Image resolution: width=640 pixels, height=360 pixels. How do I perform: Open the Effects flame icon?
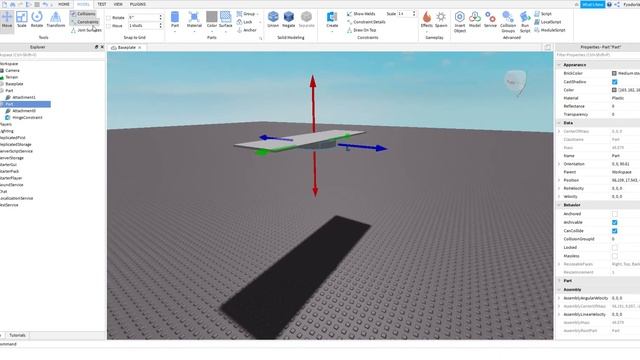(427, 19)
